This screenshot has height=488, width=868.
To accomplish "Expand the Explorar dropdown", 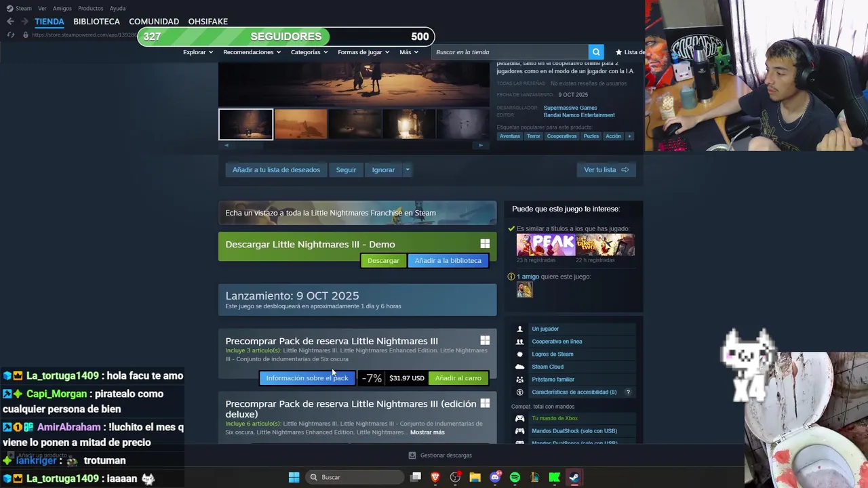I will (x=198, y=52).
